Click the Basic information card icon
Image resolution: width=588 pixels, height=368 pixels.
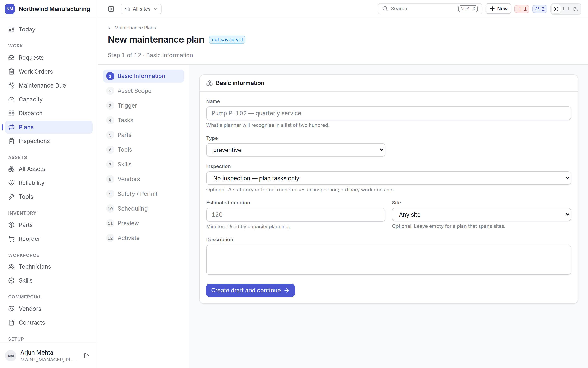[x=209, y=83]
